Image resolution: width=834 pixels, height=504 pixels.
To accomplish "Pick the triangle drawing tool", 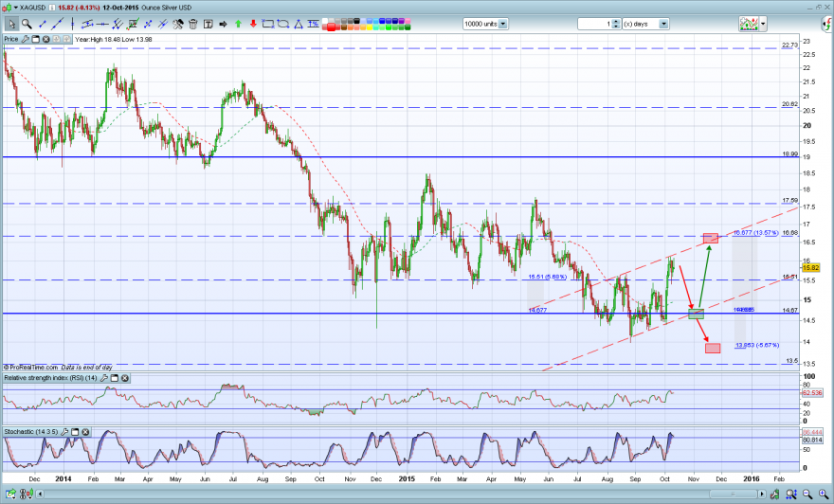I will tap(299, 24).
